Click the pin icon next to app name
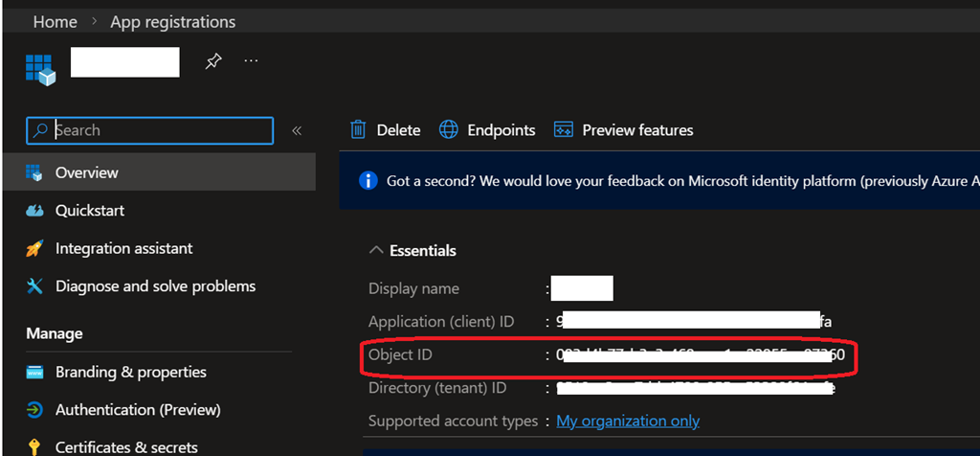 click(213, 61)
